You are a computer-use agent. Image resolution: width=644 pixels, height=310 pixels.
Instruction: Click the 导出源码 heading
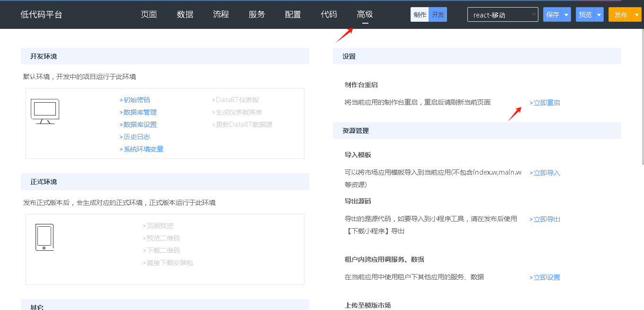pos(358,201)
